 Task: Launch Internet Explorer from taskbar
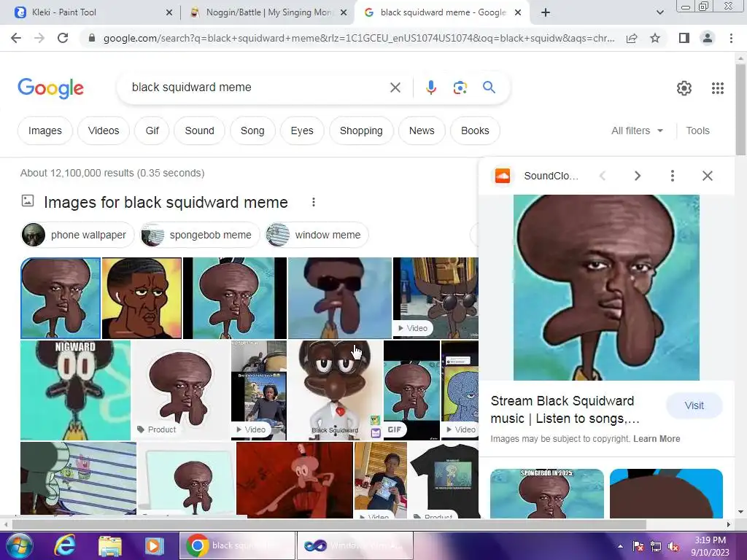click(64, 545)
